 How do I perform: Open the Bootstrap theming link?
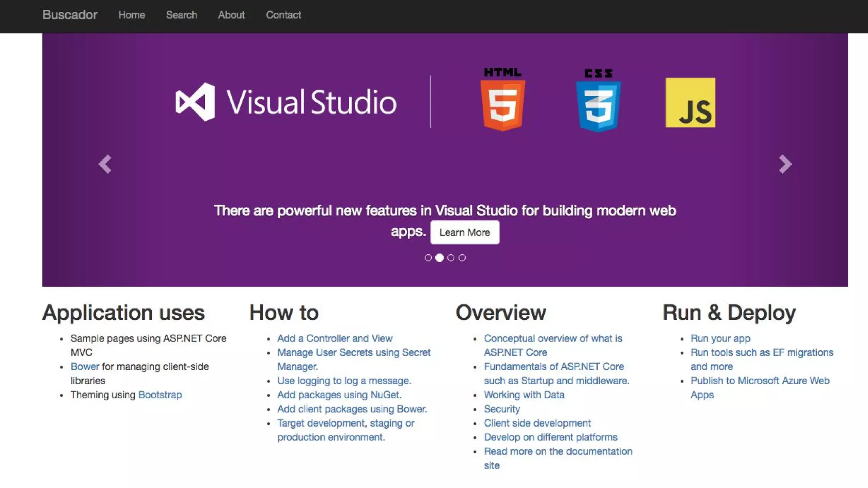point(160,395)
